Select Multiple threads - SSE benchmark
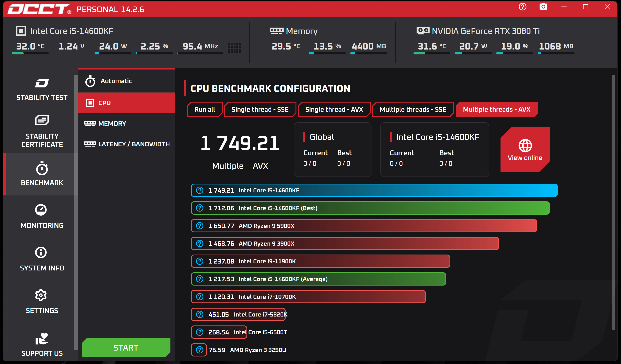Viewport: 621px width, 364px height. (413, 109)
